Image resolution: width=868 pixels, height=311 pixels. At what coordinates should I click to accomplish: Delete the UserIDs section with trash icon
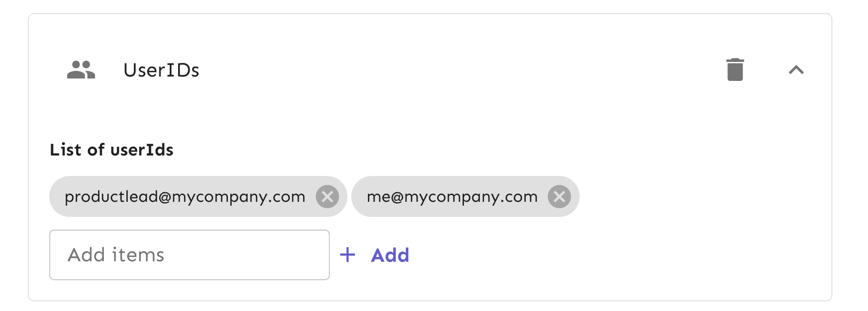pos(735,70)
